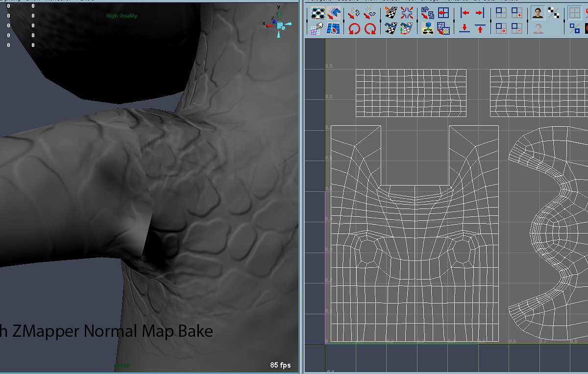Toggle texture image display (face icon)
Viewport: 588px width, 374px height.
coord(539,13)
